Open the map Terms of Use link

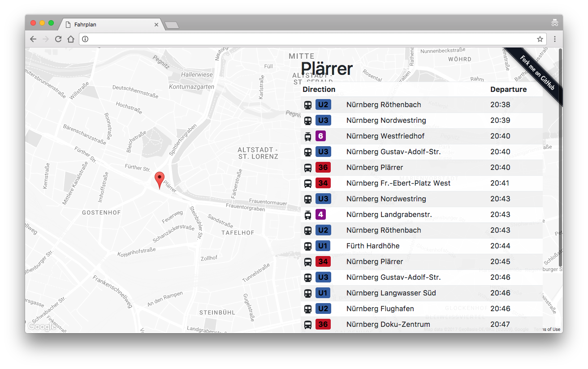pos(547,330)
